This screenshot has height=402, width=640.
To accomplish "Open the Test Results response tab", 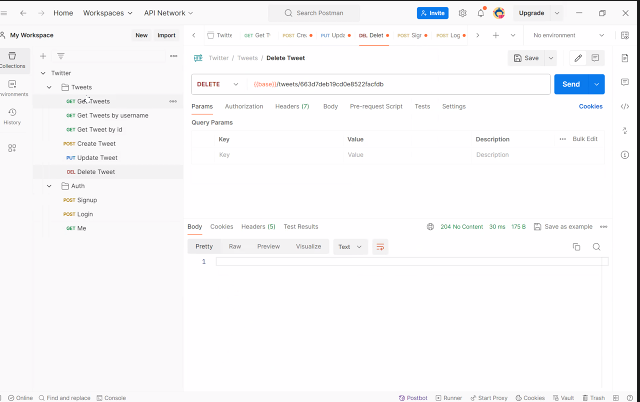I will point(301,227).
